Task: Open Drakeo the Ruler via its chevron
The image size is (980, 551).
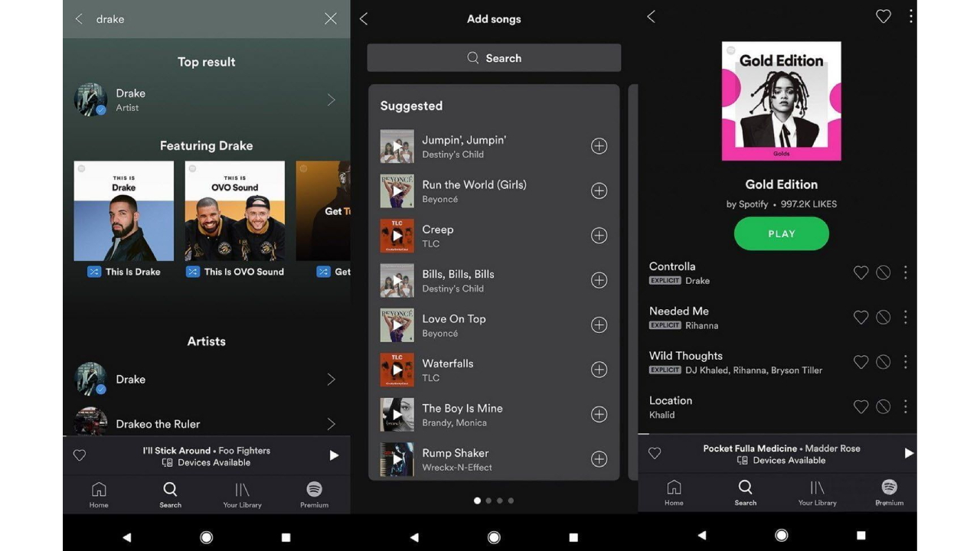Action: click(x=331, y=423)
